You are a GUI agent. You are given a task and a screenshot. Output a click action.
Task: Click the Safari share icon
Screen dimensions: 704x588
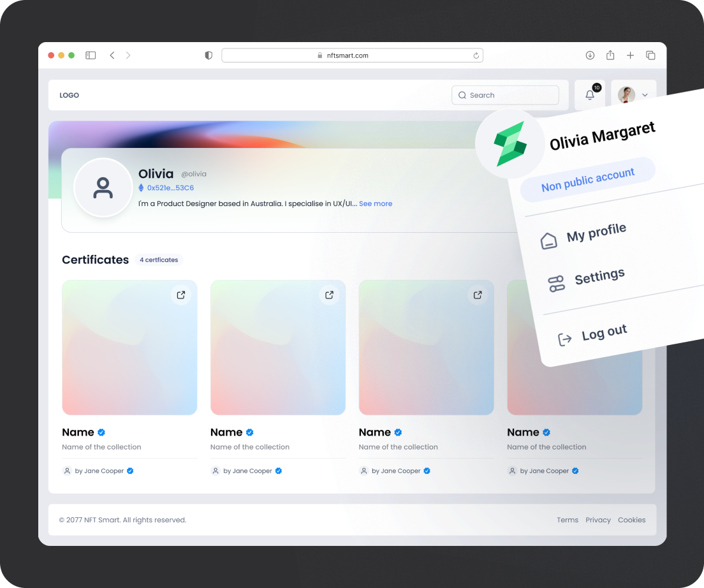point(610,55)
